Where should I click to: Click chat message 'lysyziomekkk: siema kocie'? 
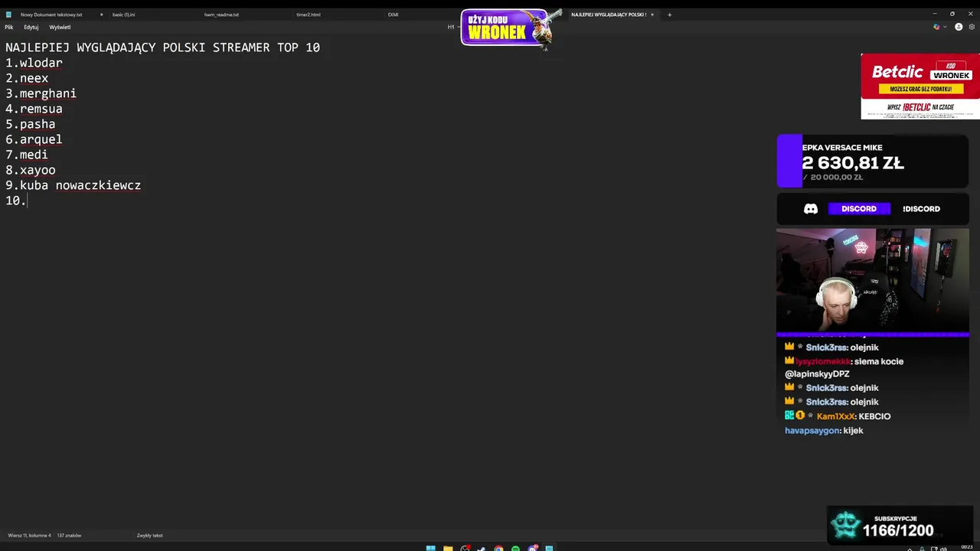849,361
